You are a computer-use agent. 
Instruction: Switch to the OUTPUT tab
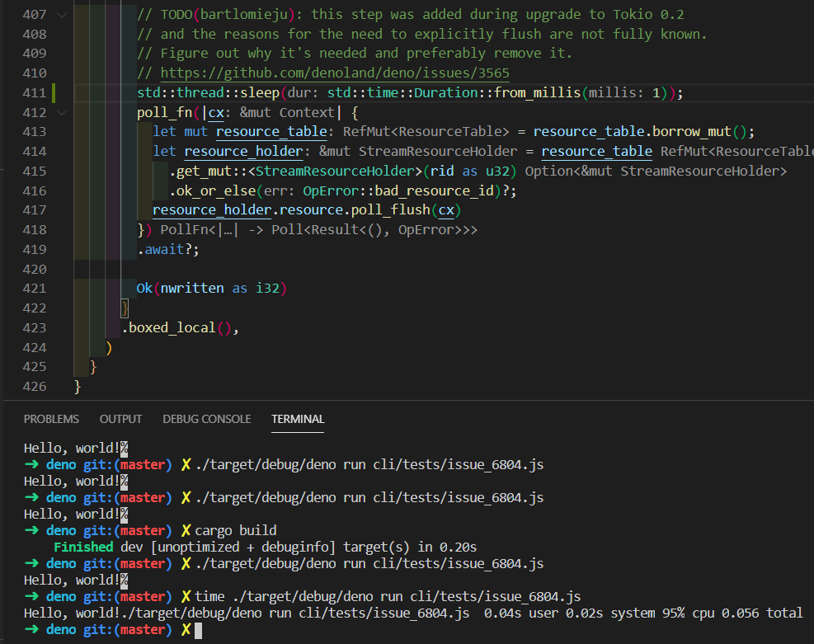[x=120, y=419]
